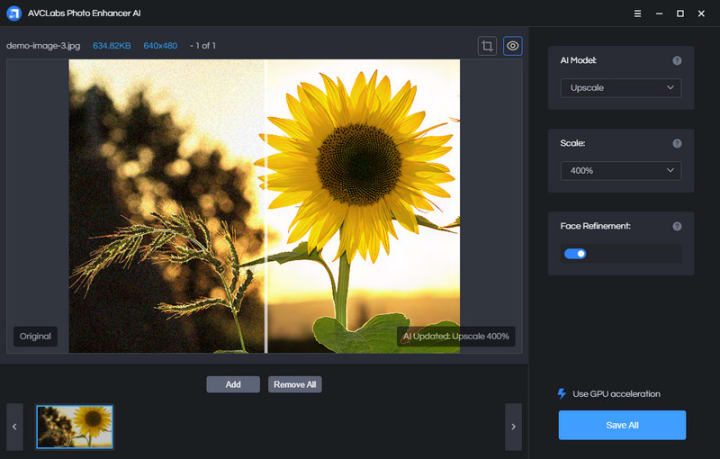Click the Remove All button
Viewport: 720px width, 459px height.
tap(295, 385)
